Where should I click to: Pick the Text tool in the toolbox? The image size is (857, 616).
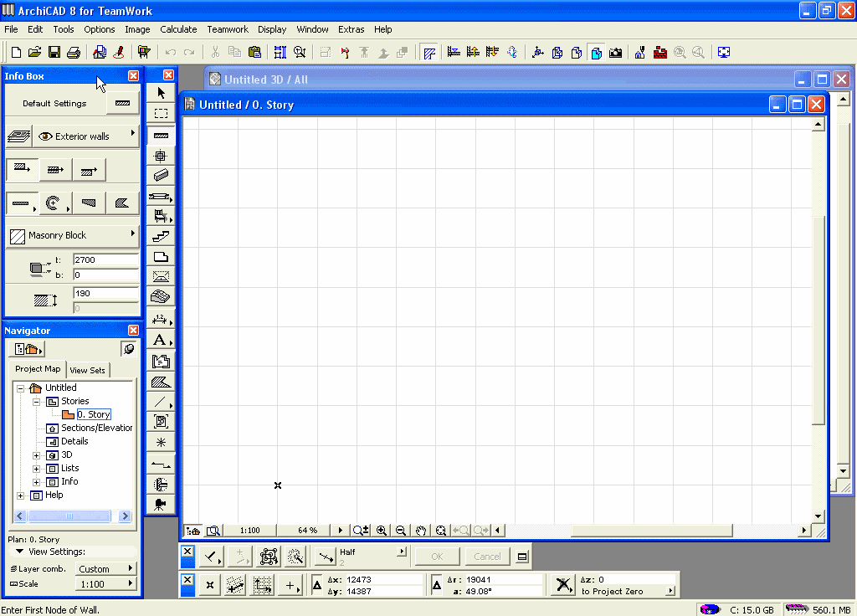(159, 340)
